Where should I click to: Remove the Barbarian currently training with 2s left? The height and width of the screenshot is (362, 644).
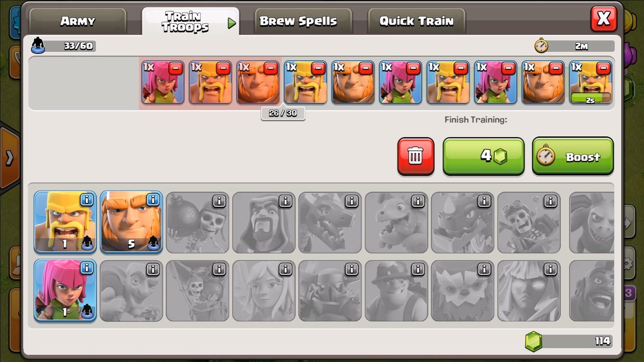click(x=603, y=68)
